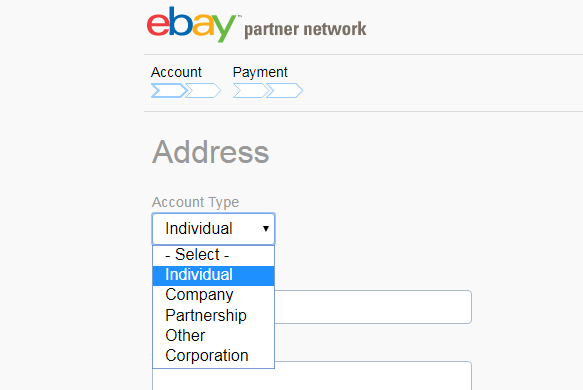Open the Account Type combo box
The image size is (583, 390).
coord(213,229)
